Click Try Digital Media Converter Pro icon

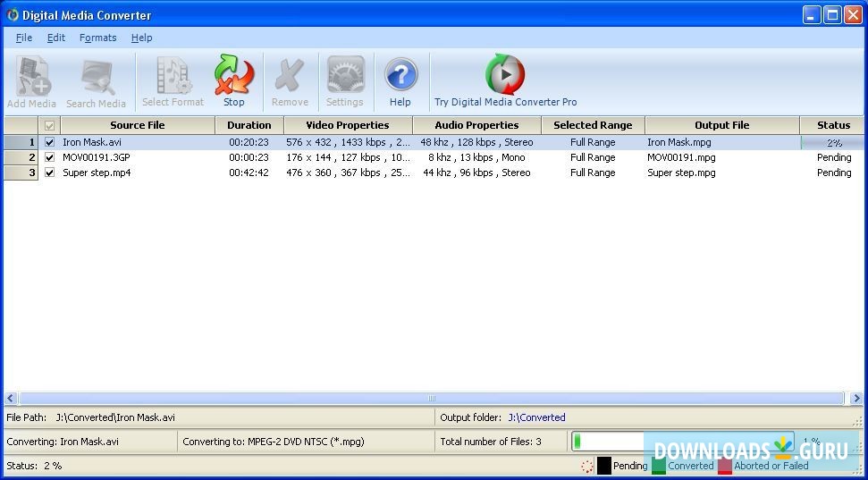[x=505, y=81]
